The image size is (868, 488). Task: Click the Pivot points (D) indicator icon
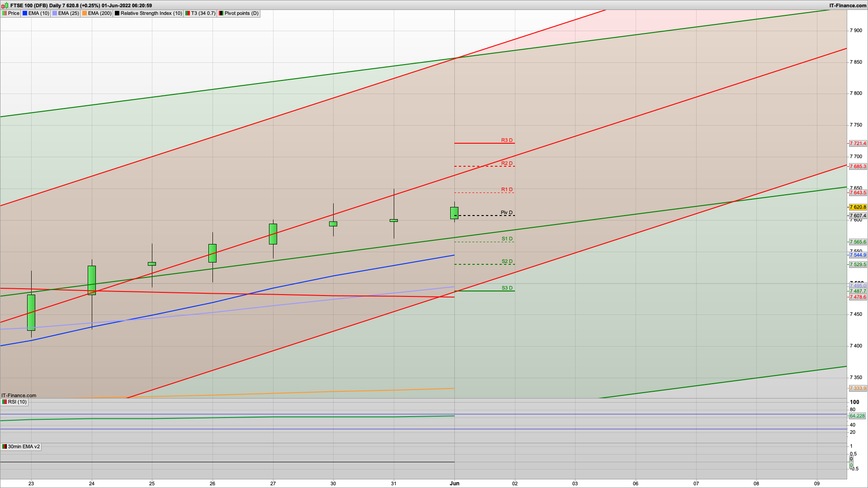(221, 13)
